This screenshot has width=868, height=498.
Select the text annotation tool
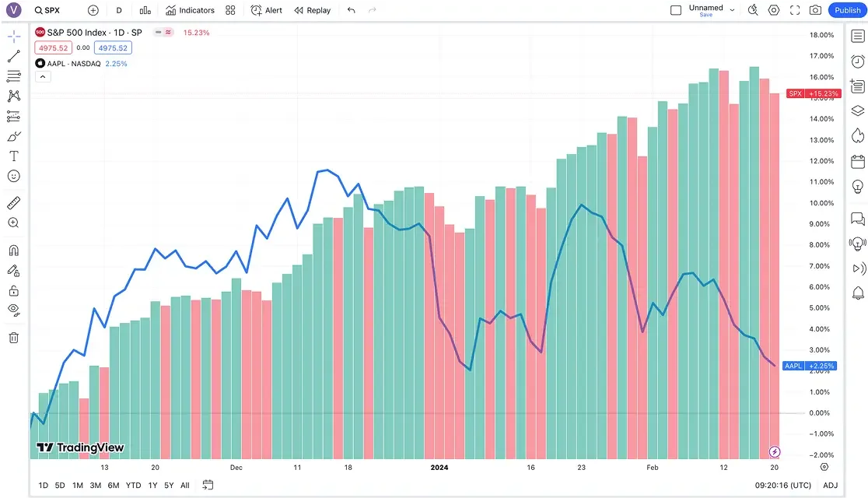coord(14,156)
